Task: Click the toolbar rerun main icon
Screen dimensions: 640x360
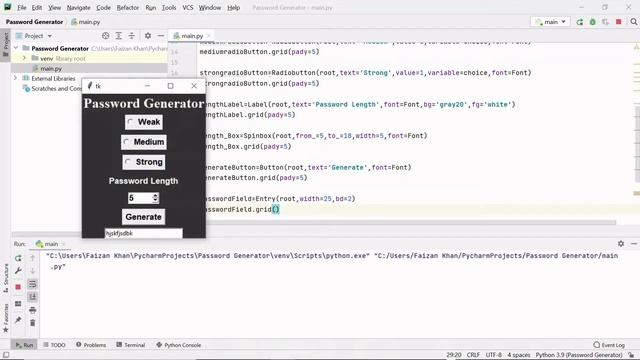Action: [580, 22]
